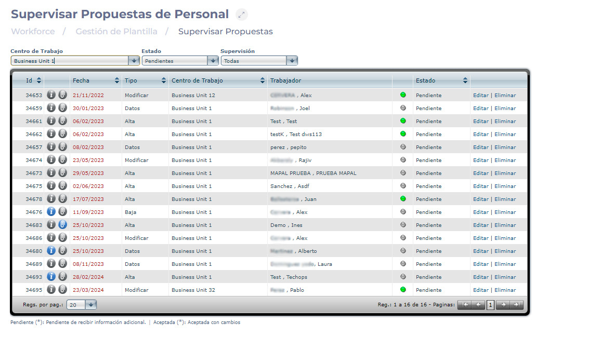
Task: Jump to the last page arrow
Action: pos(516,305)
